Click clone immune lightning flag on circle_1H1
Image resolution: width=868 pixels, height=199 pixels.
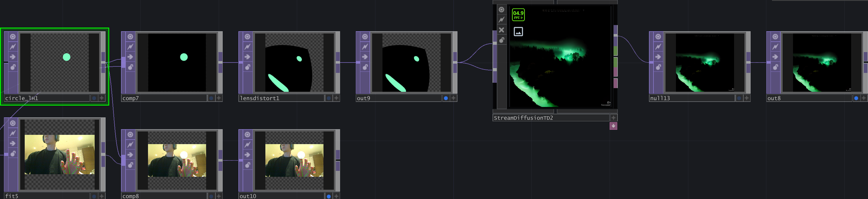(x=13, y=47)
